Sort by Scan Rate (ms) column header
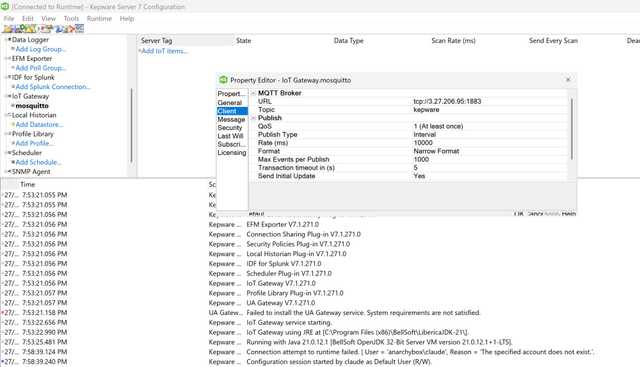This screenshot has height=367, width=640. [453, 40]
